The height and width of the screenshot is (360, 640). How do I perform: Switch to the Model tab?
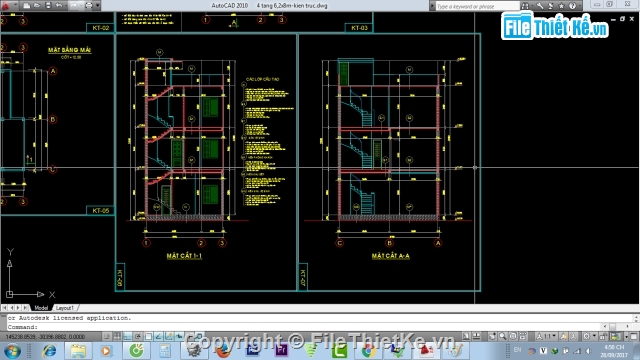(x=41, y=308)
